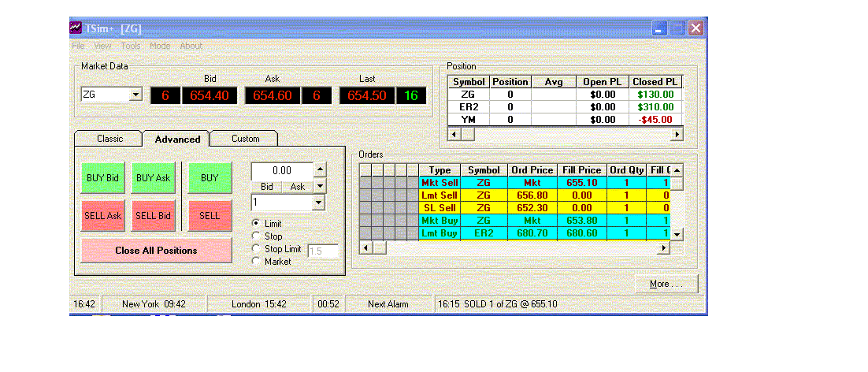Open the quantity dropdown showing 1

318,203
